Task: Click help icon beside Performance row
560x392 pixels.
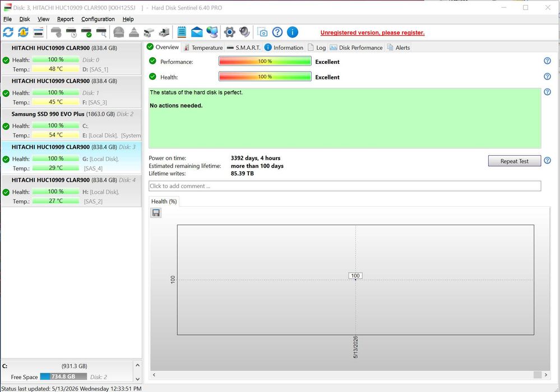Action: point(547,61)
